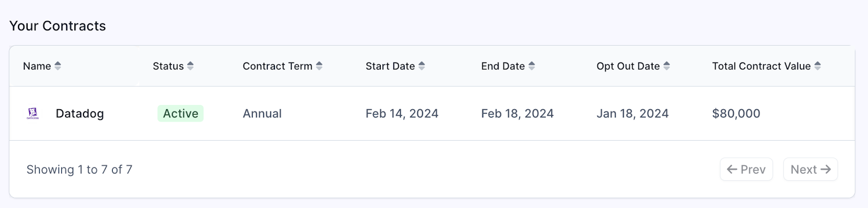Image resolution: width=868 pixels, height=208 pixels.
Task: Click the Datadog logo icon
Action: [x=33, y=114]
